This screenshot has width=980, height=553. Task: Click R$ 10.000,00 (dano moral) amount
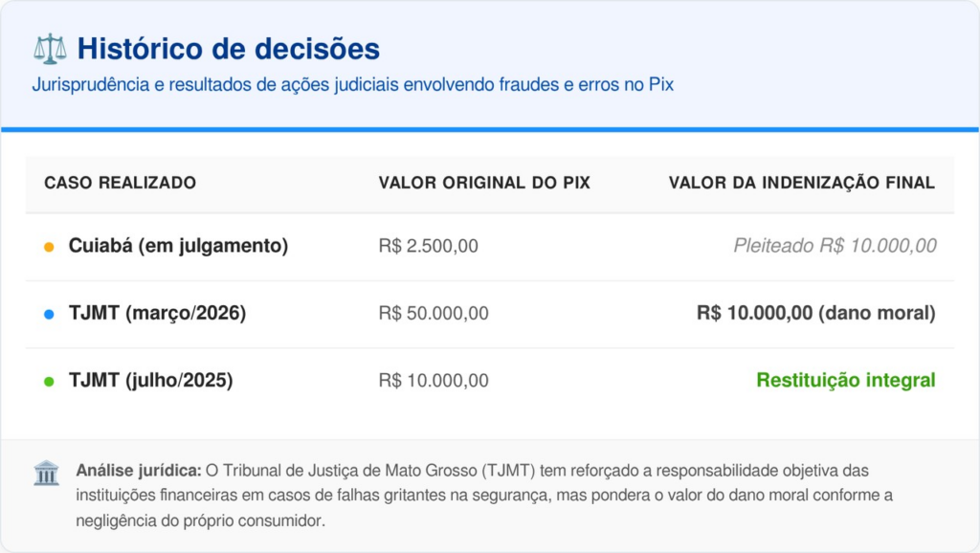(x=815, y=313)
